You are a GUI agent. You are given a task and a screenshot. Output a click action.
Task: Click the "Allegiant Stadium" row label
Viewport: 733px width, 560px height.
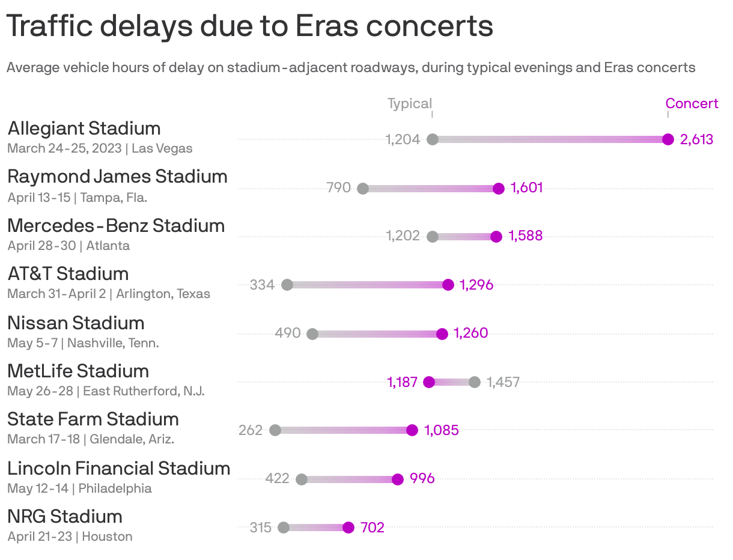[x=84, y=128]
